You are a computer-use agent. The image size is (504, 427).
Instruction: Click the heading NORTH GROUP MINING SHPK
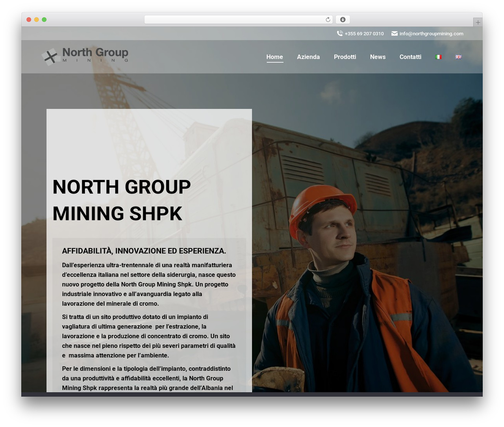pos(122,200)
